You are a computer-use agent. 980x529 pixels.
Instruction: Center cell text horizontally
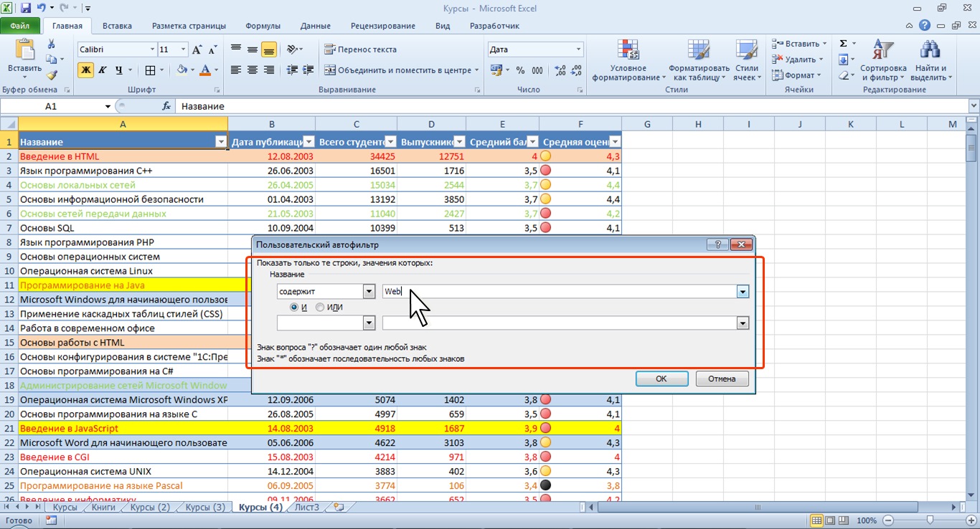(x=253, y=70)
